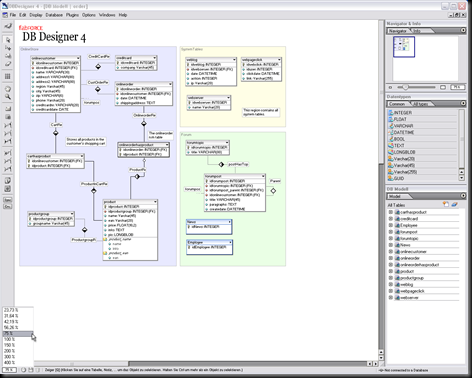Image resolution: width=472 pixels, height=378 pixels.
Task: Click the Navigator 75% zoom field
Action: (457, 87)
